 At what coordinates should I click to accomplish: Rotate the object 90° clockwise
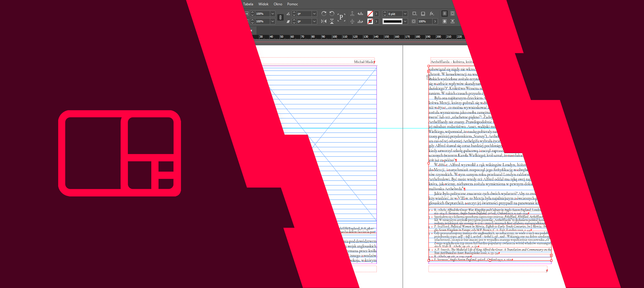[x=324, y=14]
